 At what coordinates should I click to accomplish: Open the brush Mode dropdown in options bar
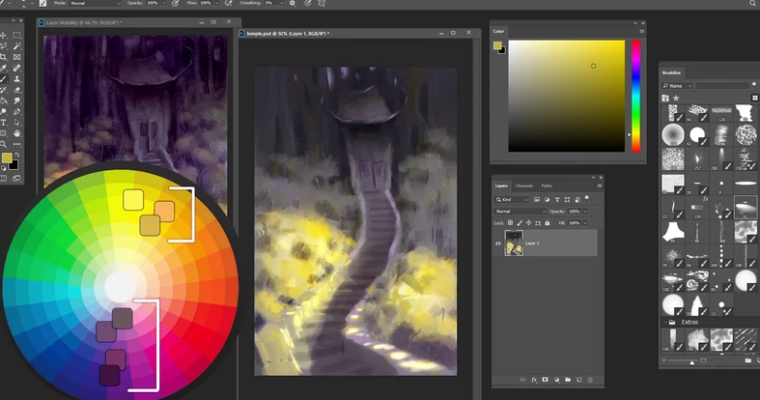tap(95, 3)
